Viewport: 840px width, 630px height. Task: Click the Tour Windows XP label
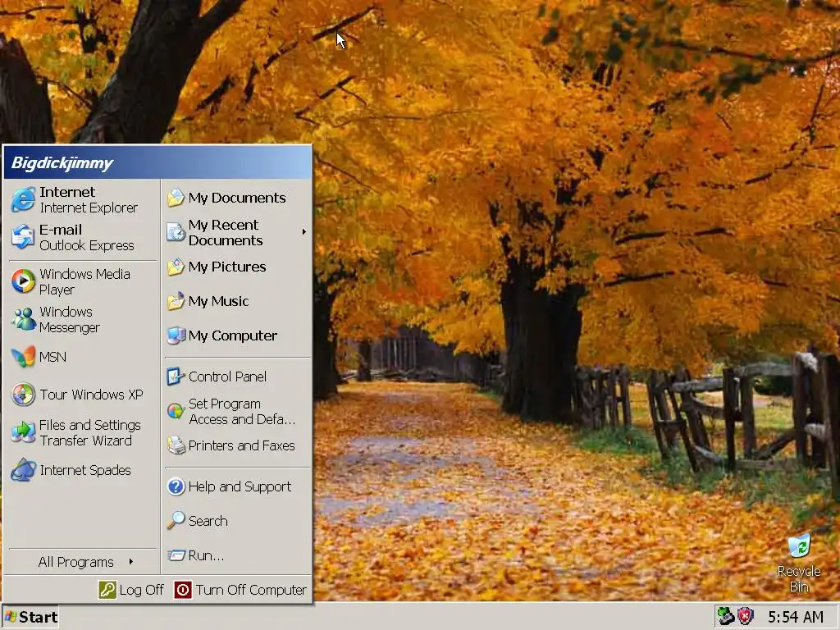[x=91, y=395]
